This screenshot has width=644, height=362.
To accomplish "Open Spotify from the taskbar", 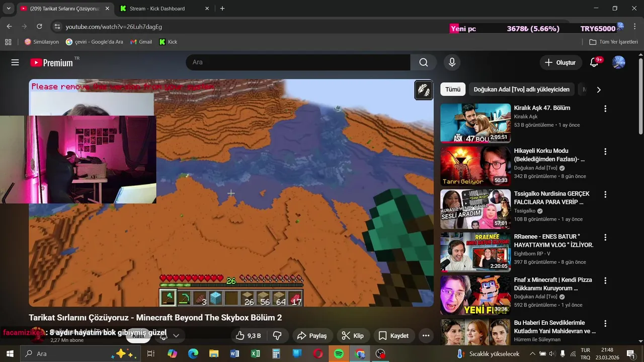I will [339, 354].
